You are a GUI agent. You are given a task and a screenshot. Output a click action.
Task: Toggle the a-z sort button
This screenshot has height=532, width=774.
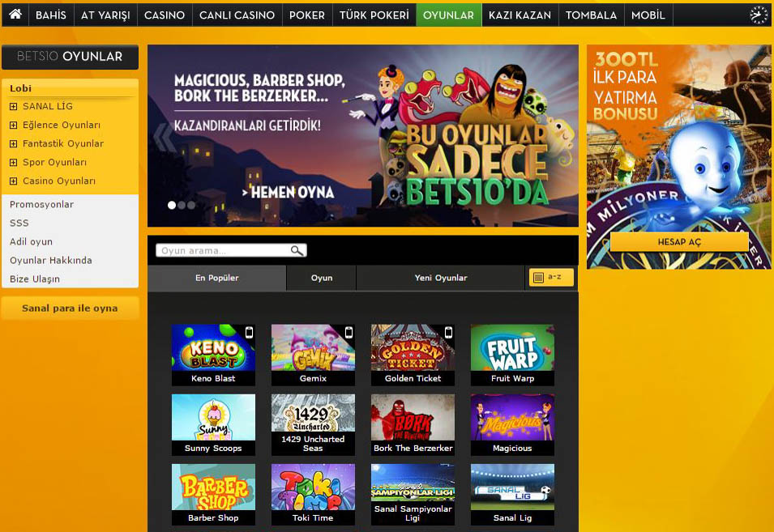point(551,277)
